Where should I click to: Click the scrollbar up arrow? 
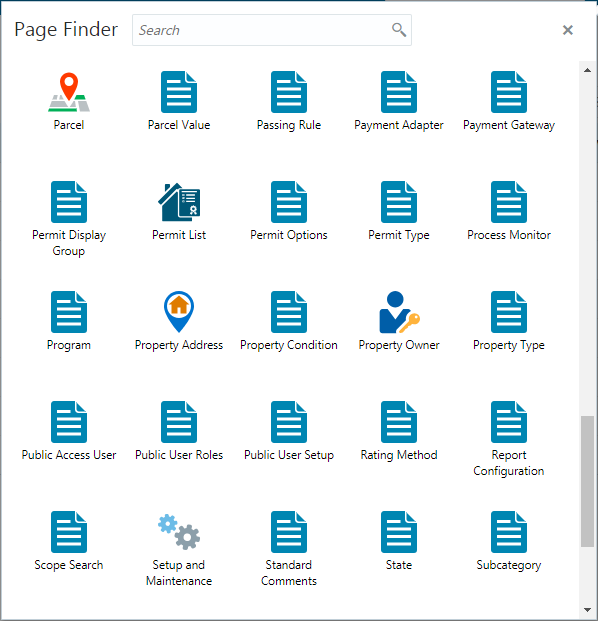pyautogui.click(x=587, y=70)
